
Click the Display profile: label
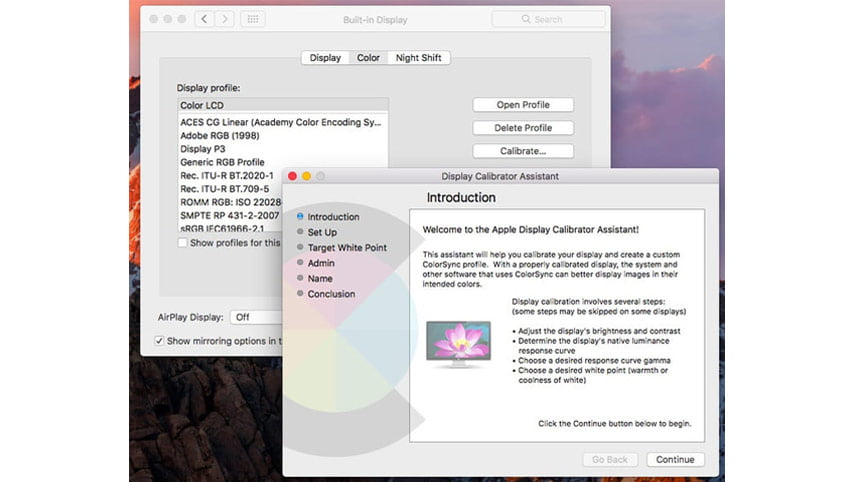209,88
